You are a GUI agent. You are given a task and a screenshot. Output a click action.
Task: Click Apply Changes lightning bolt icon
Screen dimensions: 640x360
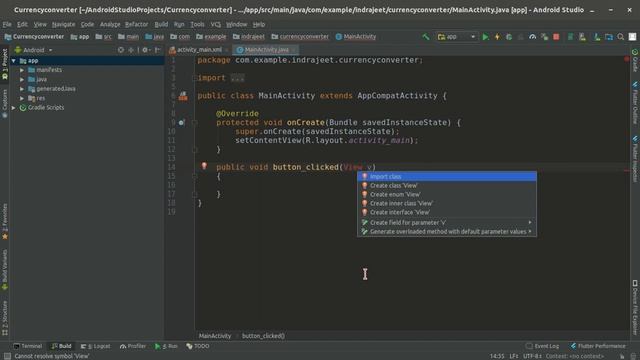[497, 37]
